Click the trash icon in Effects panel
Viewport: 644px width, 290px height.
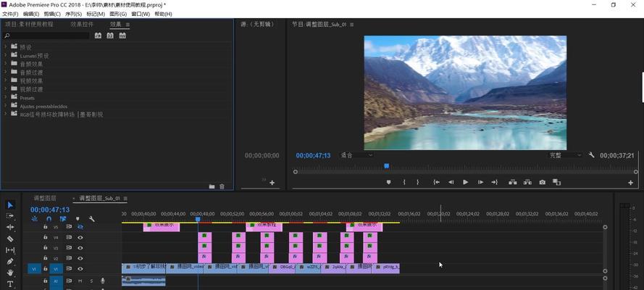222,186
